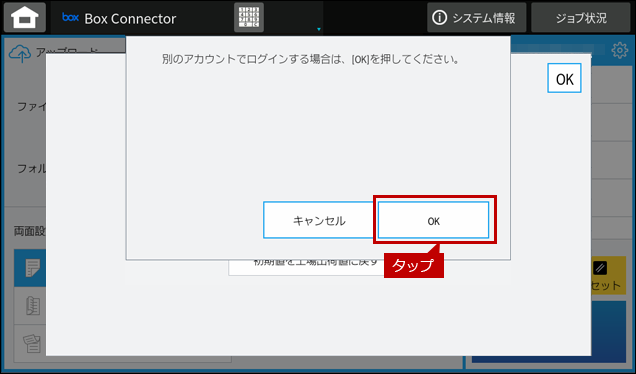Viewport: 636px width, 374px height.
Task: Tap OK in the login dialog
Action: [433, 220]
